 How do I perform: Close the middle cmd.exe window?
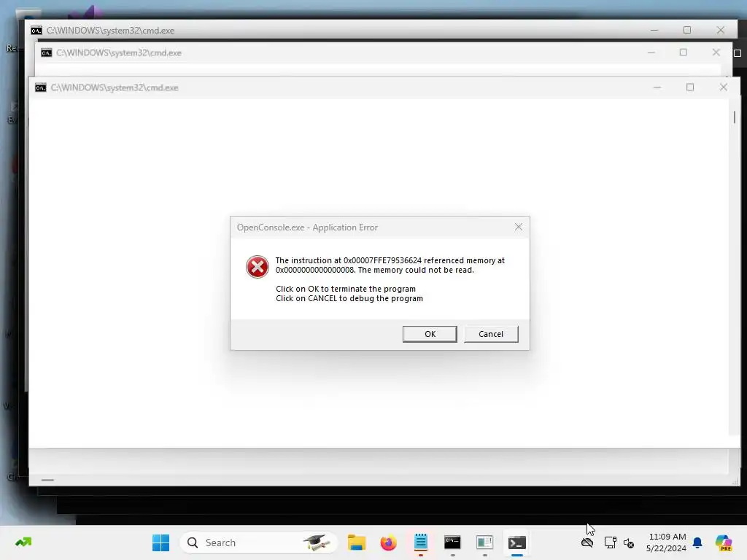pyautogui.click(x=716, y=52)
